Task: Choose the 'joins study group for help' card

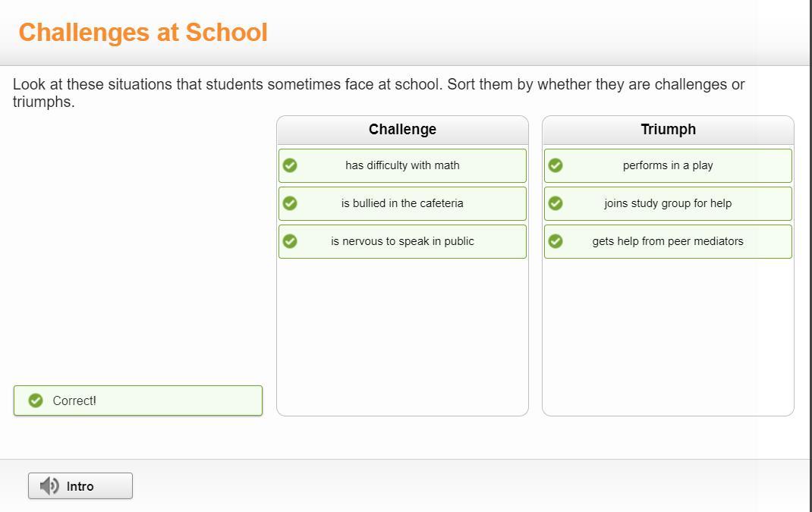Action: click(668, 203)
